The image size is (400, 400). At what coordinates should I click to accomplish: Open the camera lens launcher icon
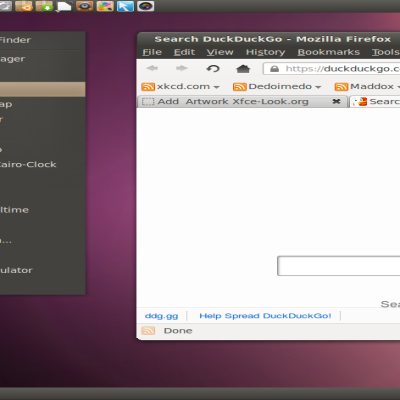point(146,6)
